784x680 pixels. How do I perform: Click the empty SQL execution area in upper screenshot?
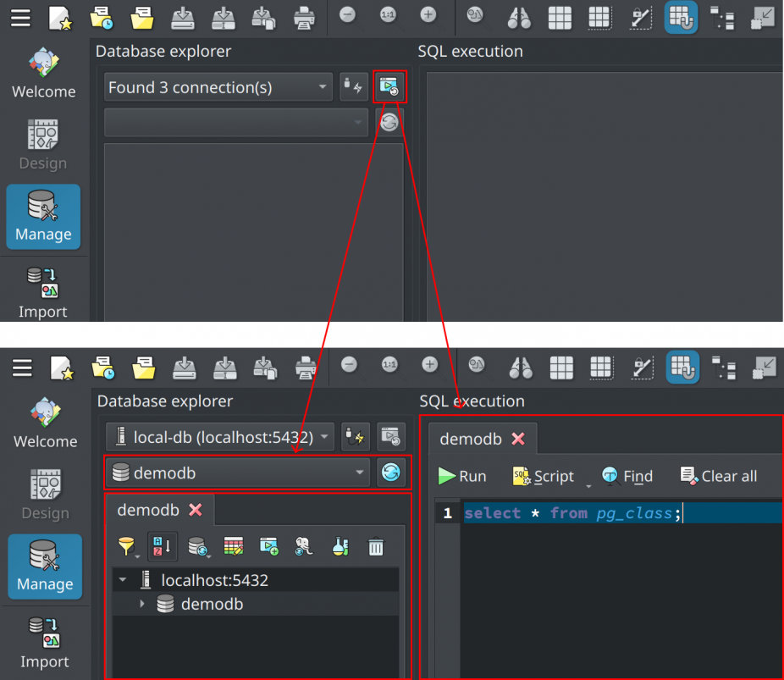605,196
